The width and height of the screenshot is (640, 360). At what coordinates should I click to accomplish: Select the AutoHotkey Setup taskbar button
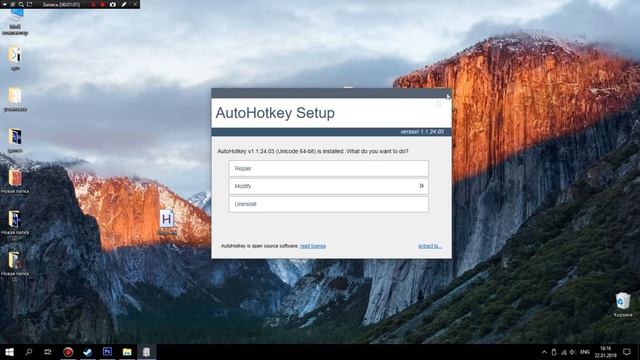pos(147,352)
